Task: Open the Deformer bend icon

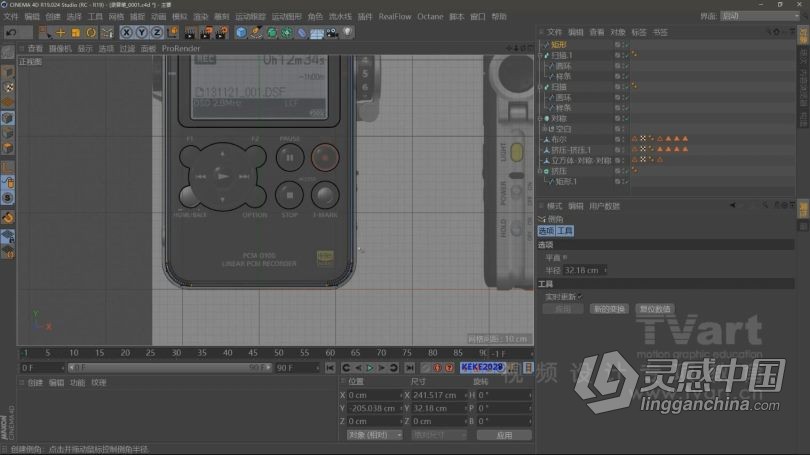Action: 302,33
